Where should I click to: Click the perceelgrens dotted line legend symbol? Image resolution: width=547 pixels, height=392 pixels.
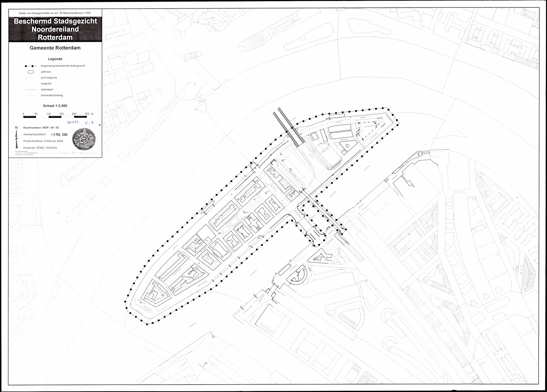click(x=30, y=78)
